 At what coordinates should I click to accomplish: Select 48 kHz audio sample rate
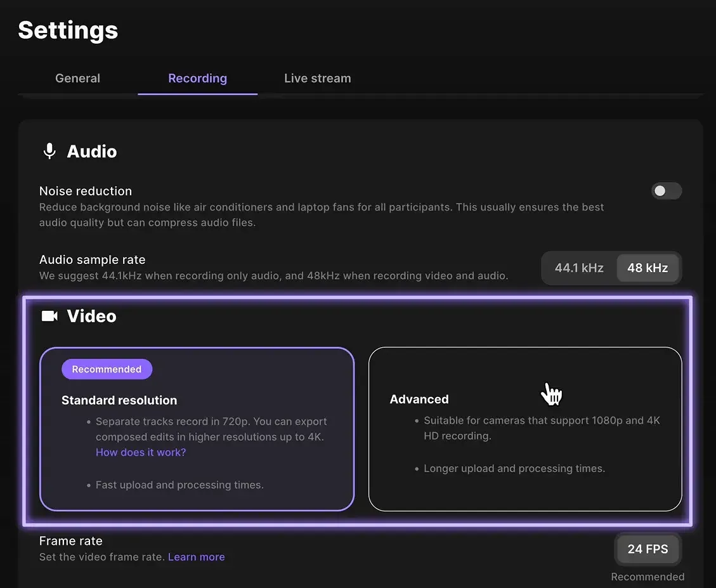click(648, 268)
